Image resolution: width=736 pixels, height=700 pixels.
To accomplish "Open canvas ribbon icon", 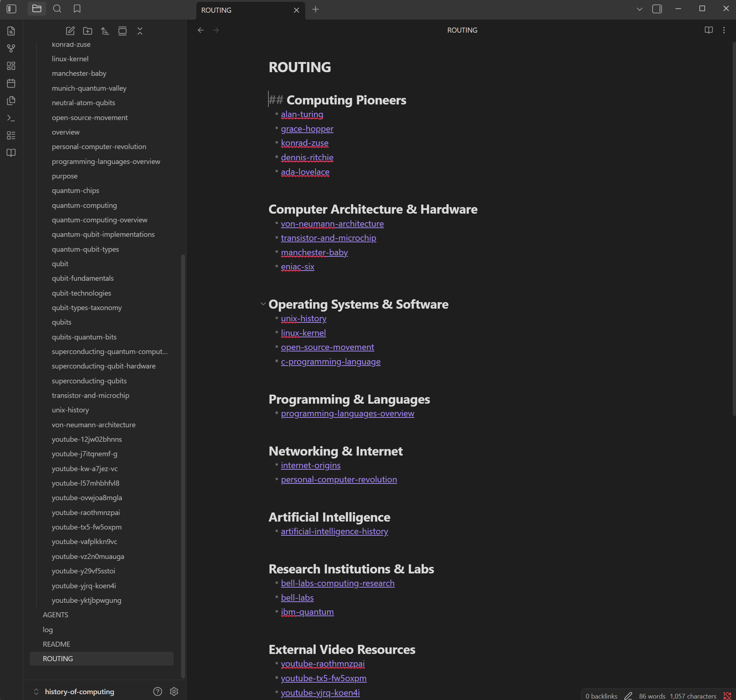I will [x=11, y=66].
